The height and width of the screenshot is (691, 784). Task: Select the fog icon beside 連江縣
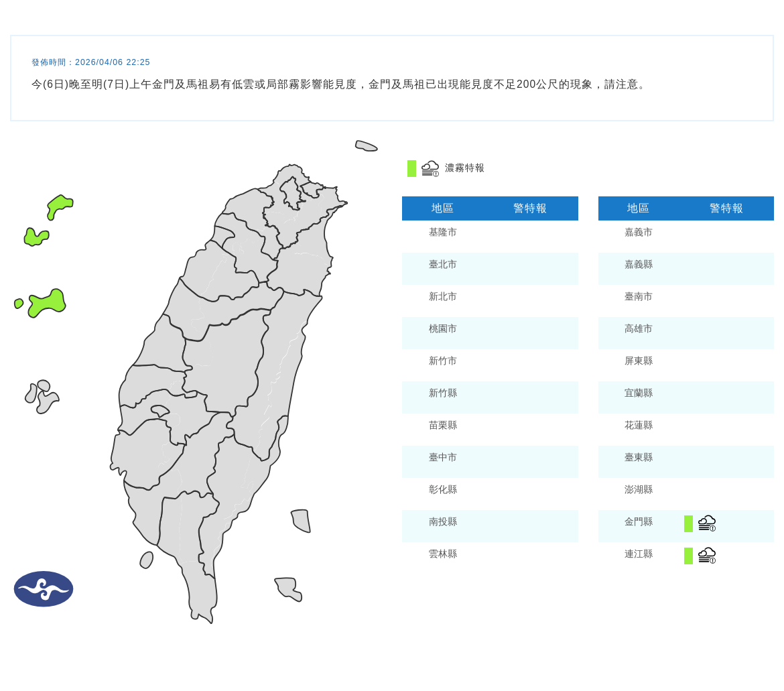(x=707, y=555)
